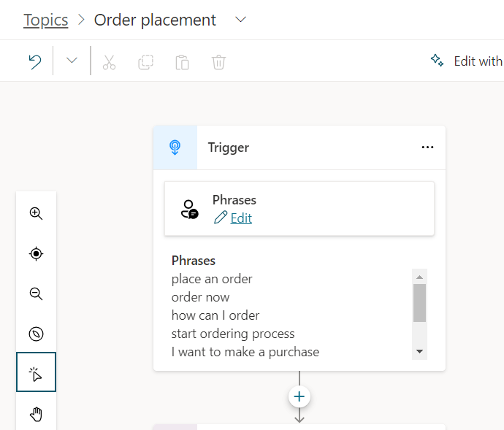Viewport: 504px width, 430px height.
Task: Click the Delete trash icon
Action: 218,62
